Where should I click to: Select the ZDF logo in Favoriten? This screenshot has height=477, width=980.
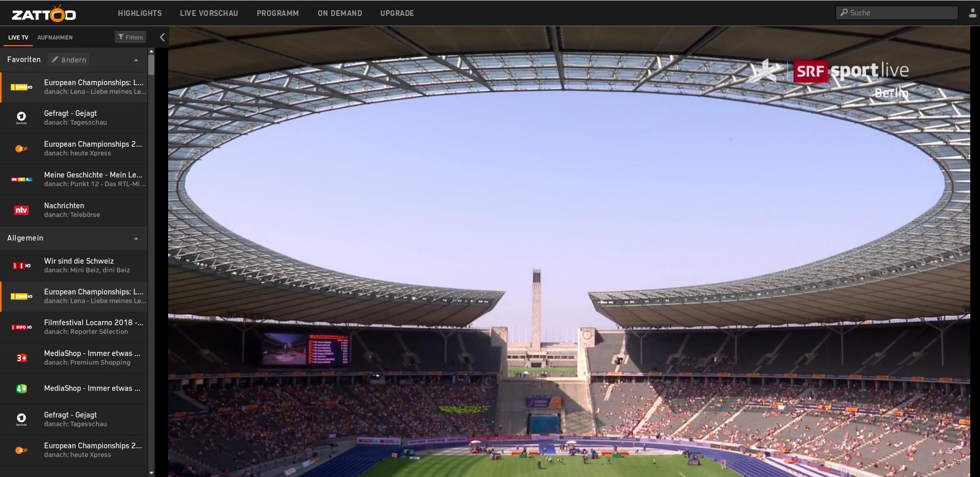(22, 149)
